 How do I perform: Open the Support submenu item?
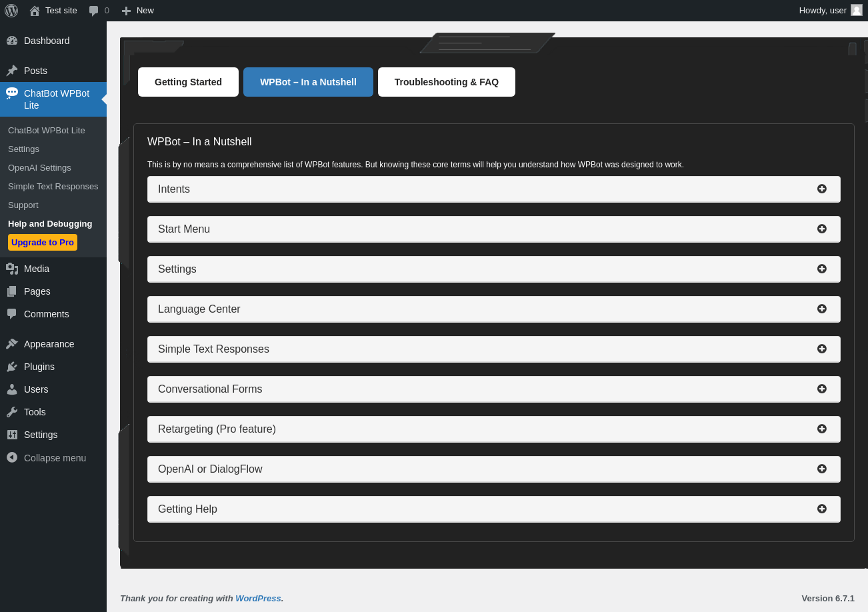click(x=23, y=205)
